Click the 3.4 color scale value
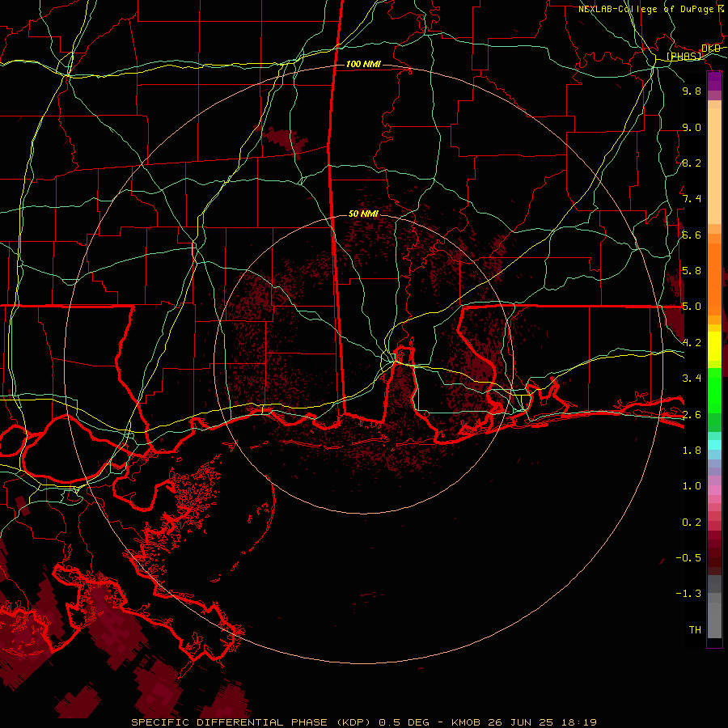Image resolution: width=728 pixels, height=728 pixels. coord(692,379)
